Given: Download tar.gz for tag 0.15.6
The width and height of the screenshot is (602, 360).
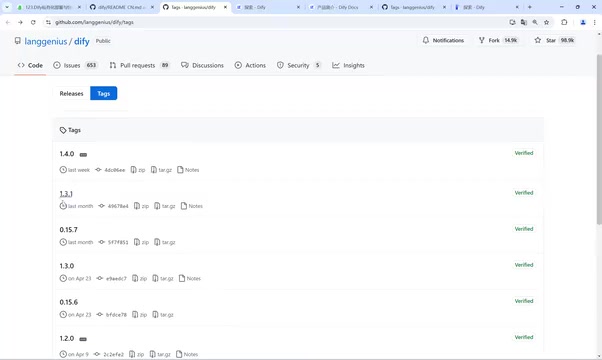Looking at the screenshot, I should (163, 315).
